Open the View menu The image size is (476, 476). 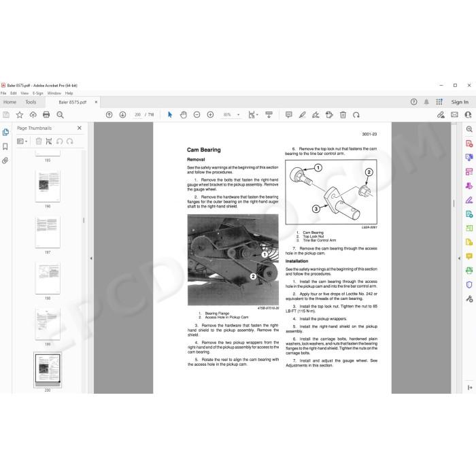coord(24,93)
